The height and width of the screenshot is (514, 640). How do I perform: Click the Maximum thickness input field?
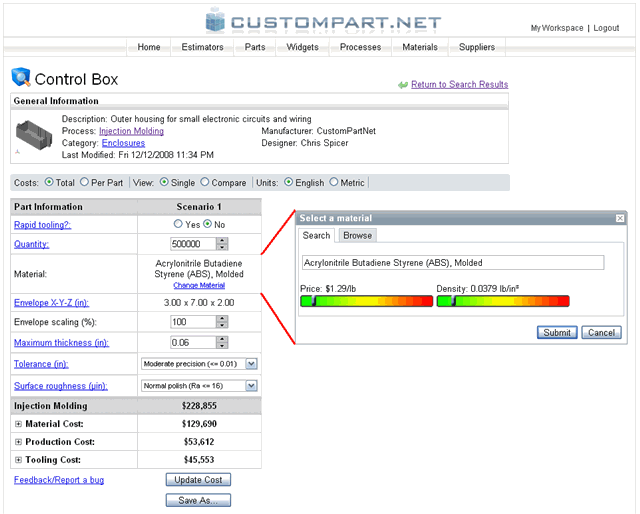(193, 343)
